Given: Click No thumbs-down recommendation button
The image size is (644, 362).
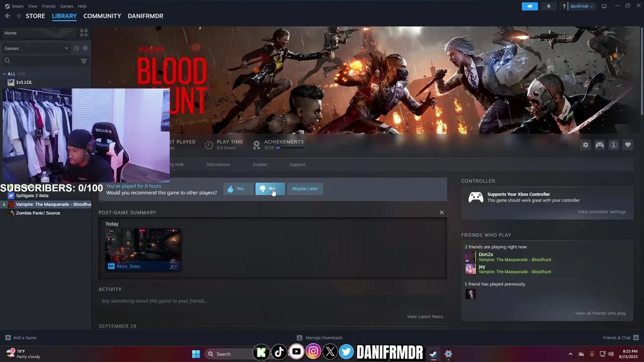Looking at the screenshot, I should point(270,189).
